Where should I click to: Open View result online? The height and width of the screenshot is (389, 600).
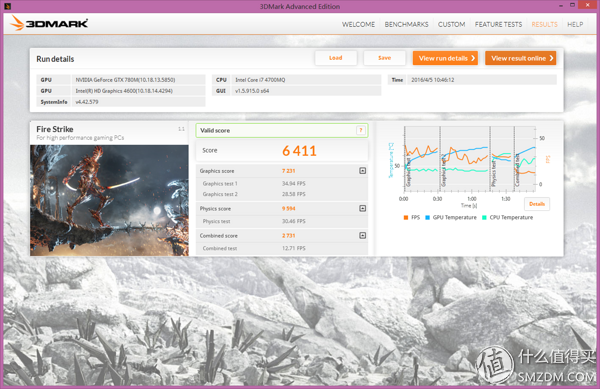(x=520, y=58)
